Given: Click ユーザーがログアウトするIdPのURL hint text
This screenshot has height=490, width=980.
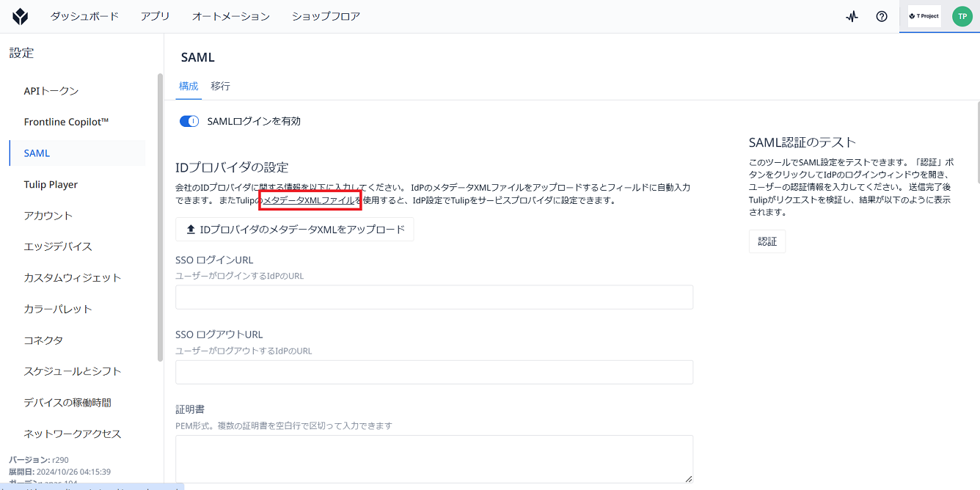Looking at the screenshot, I should tap(244, 351).
